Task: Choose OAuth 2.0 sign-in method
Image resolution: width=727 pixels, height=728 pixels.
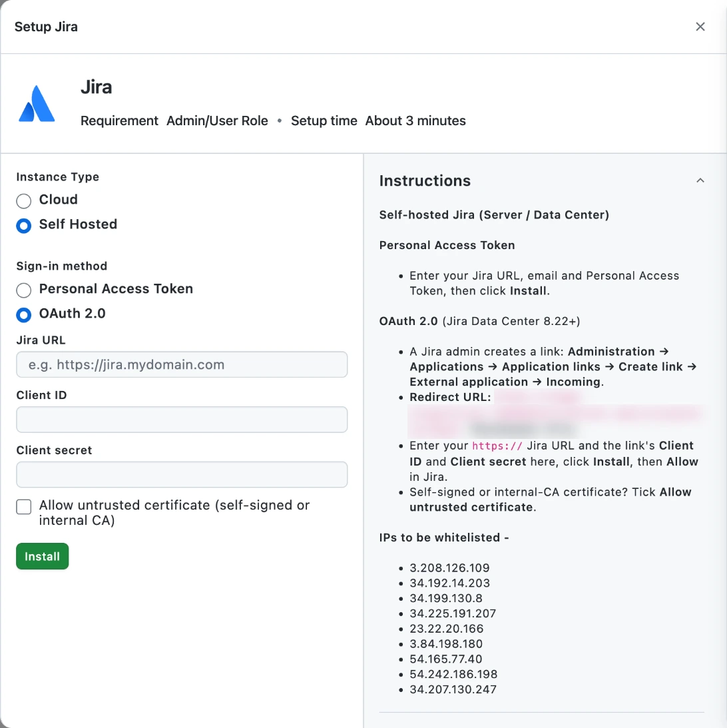Action: tap(24, 314)
